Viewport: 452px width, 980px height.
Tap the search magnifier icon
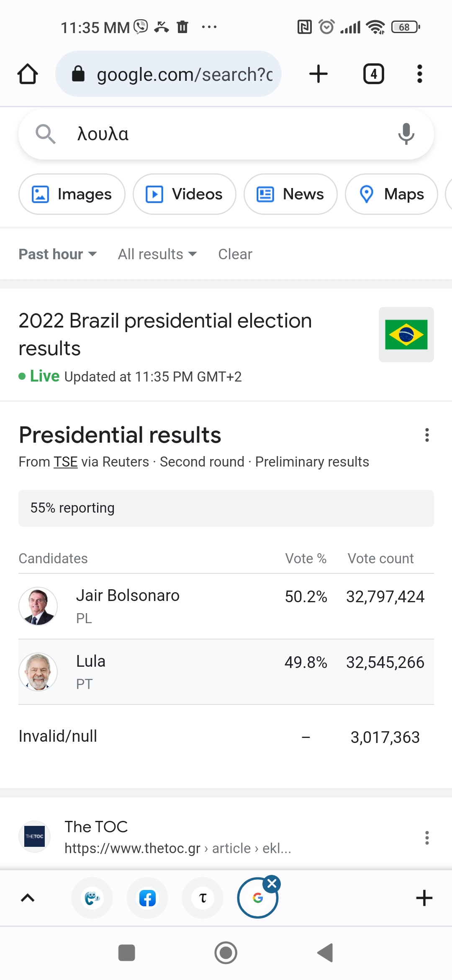45,134
